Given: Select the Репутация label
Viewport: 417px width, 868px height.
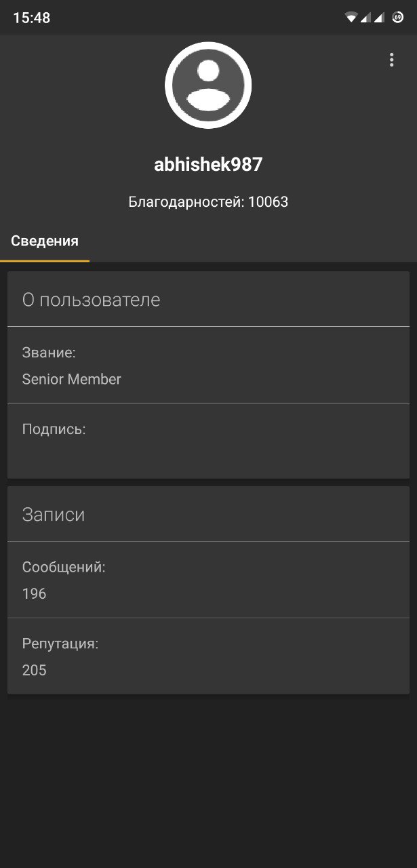Looking at the screenshot, I should 60,644.
